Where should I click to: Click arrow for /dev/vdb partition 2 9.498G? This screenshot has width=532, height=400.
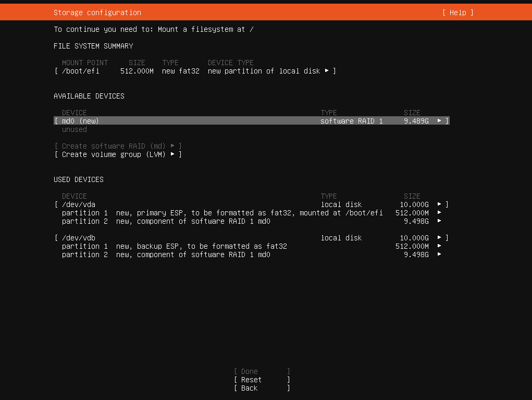tap(439, 254)
